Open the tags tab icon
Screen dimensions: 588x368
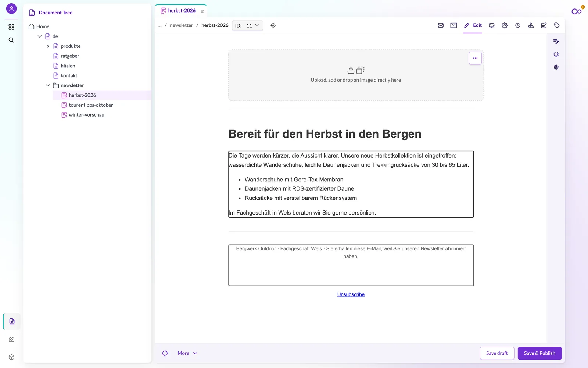[x=557, y=25]
